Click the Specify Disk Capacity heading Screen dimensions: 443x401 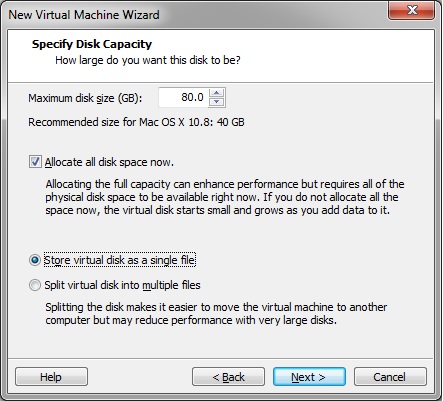[92, 44]
